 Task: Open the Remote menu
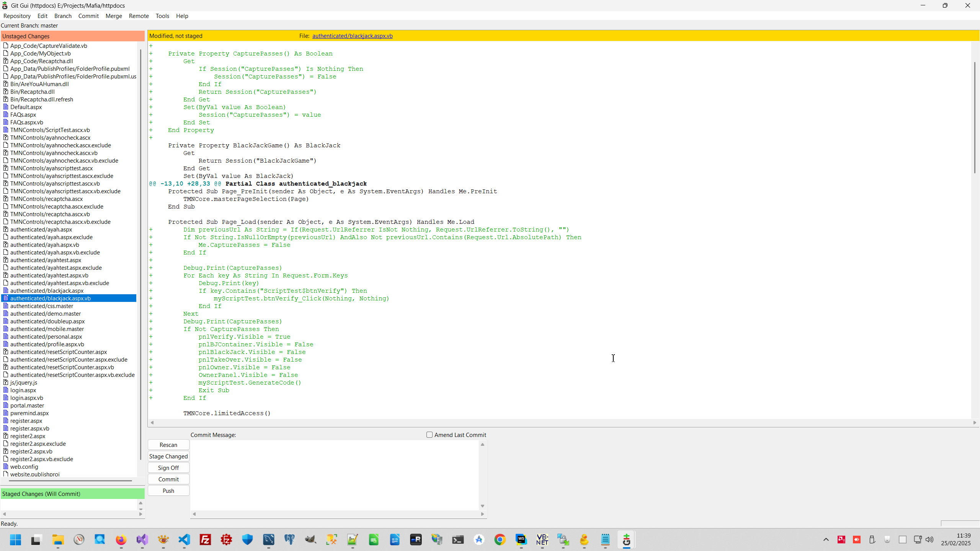[139, 16]
